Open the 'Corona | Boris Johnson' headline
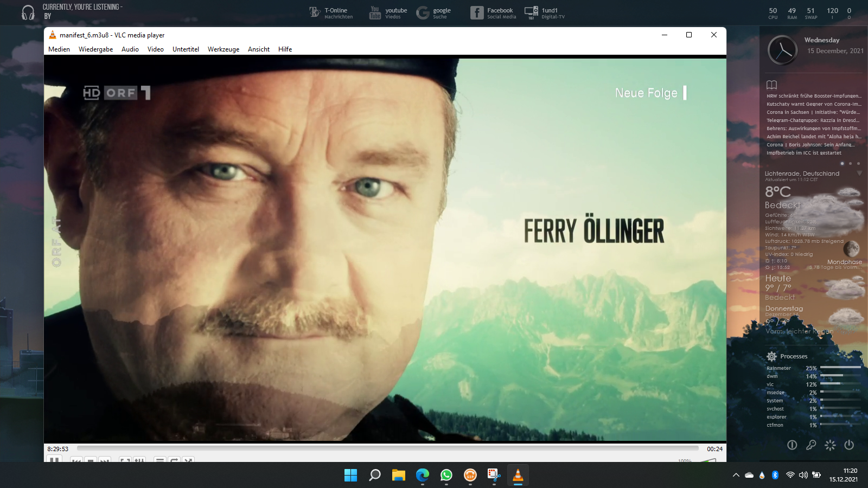 pos(810,145)
